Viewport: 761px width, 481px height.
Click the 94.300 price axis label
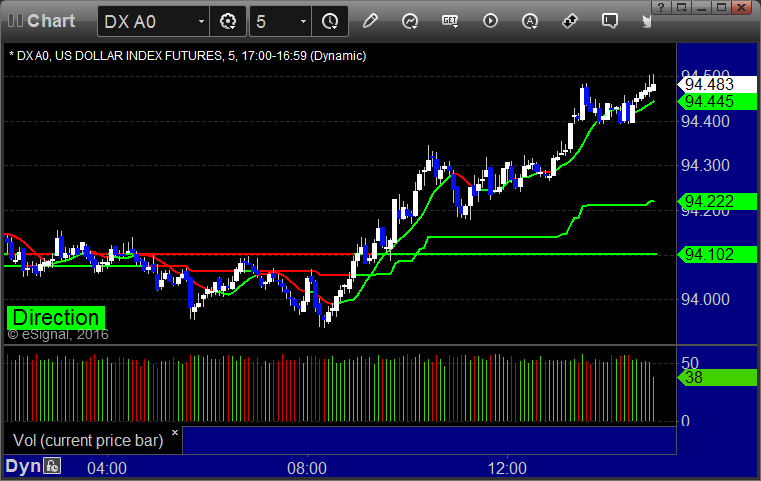click(705, 166)
